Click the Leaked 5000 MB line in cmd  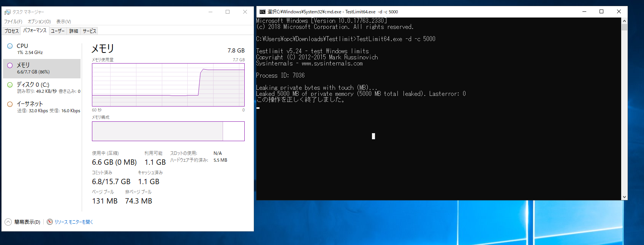coord(361,94)
